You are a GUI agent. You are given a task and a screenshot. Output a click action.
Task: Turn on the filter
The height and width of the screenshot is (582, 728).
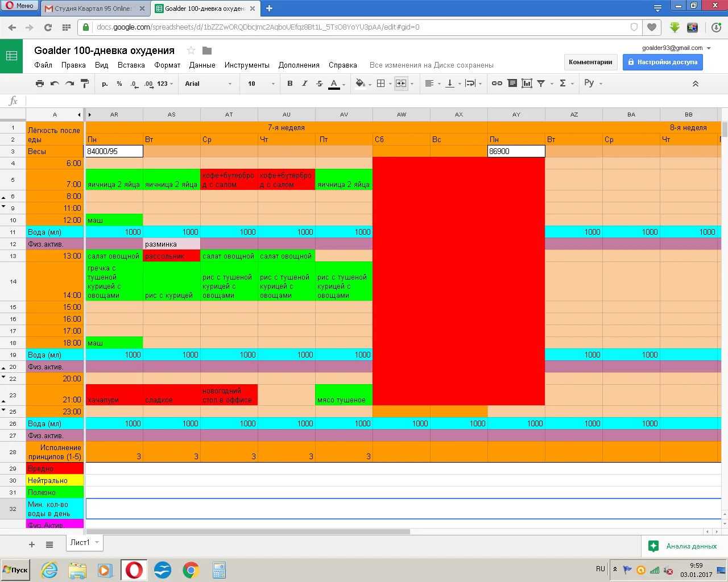coord(541,84)
